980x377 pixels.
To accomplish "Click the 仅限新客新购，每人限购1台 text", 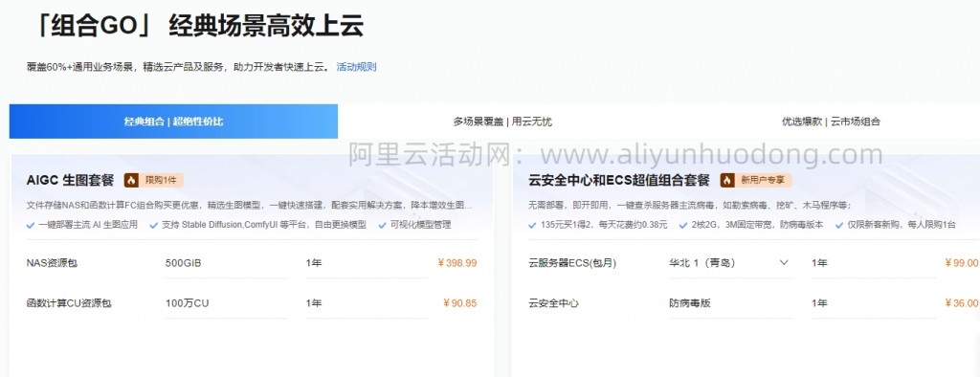I will tap(902, 225).
